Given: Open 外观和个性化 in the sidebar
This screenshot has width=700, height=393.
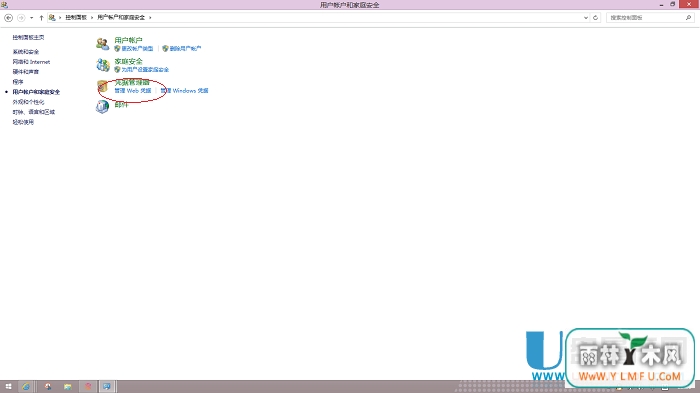Looking at the screenshot, I should (x=29, y=102).
